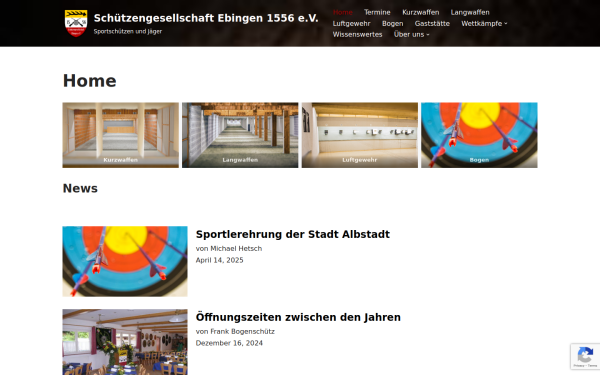Go to Langwaffen in the top navigation
Image resolution: width=600 pixels, height=375 pixels.
point(470,12)
